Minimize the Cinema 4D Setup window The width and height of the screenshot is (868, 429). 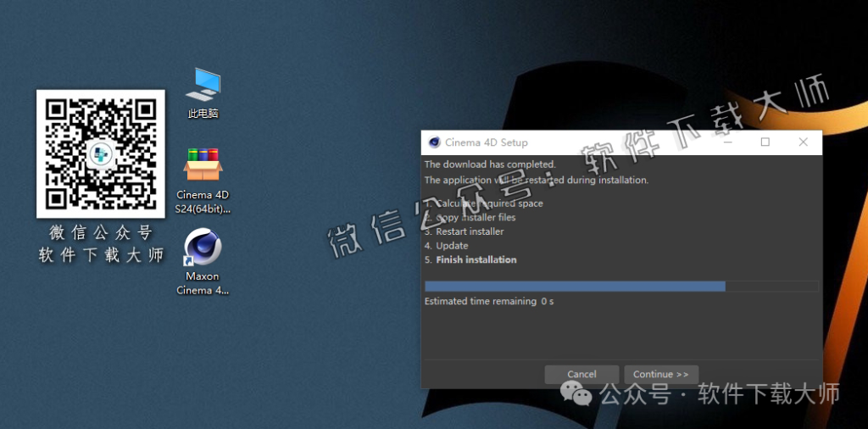coord(727,142)
